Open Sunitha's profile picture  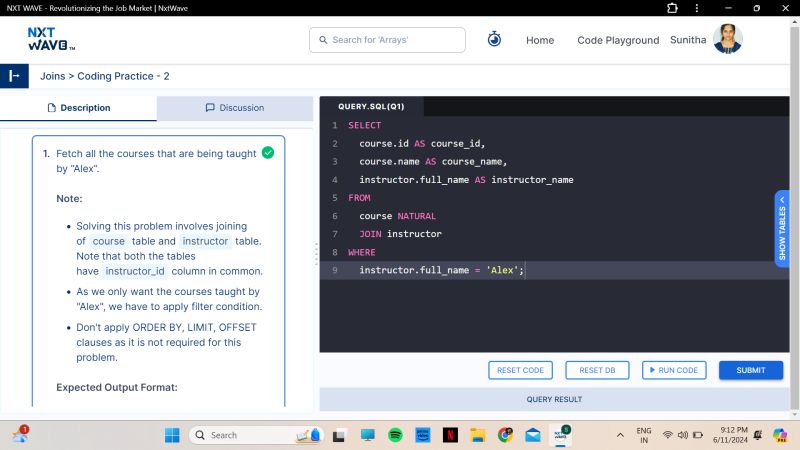pyautogui.click(x=727, y=39)
